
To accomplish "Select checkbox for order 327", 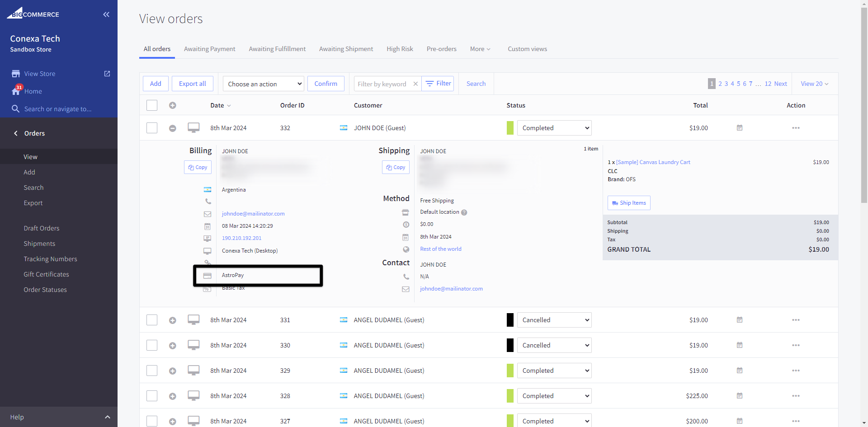I will coord(152,421).
